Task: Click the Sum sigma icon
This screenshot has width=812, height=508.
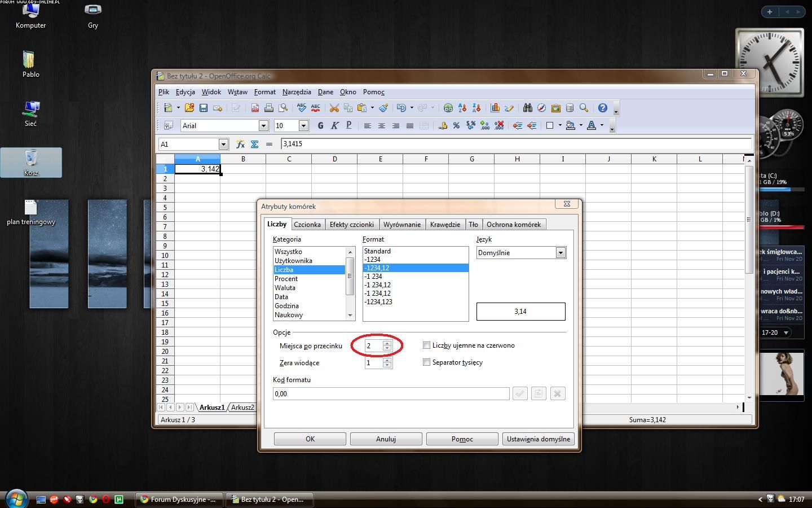Action: point(254,144)
